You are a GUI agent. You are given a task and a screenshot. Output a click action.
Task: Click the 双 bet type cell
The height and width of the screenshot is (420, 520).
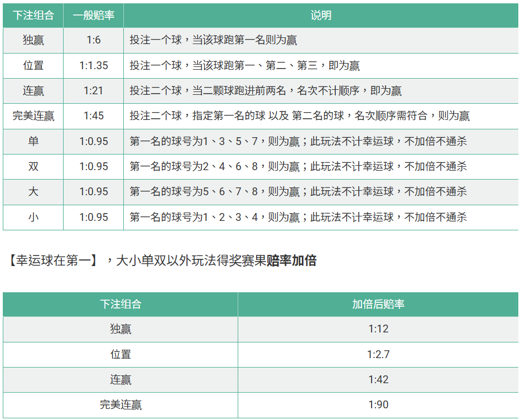[33, 166]
